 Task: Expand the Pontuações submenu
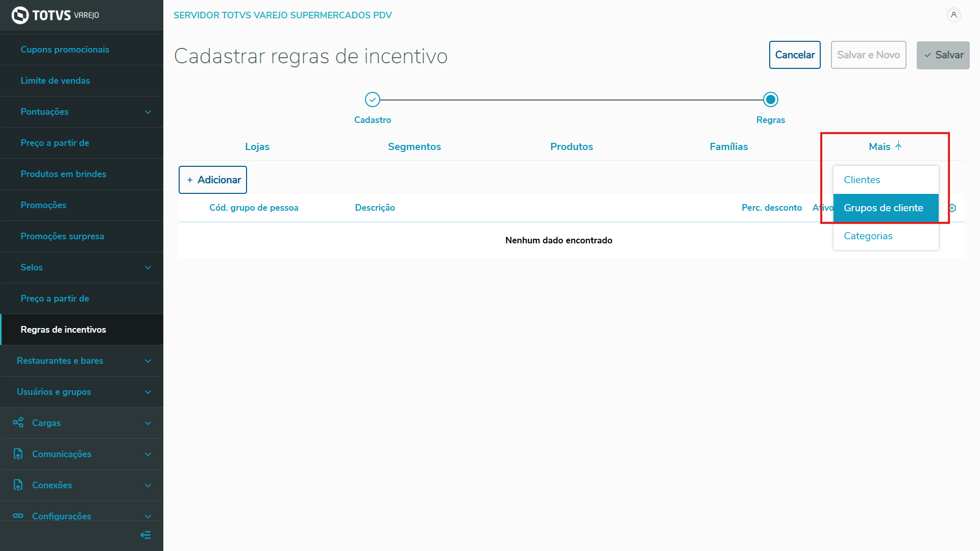coord(148,112)
